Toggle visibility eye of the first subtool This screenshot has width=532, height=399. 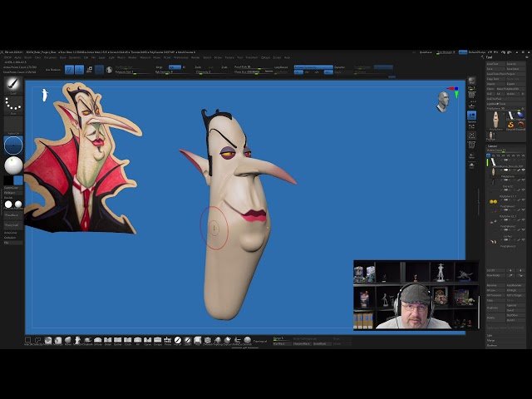(524, 170)
